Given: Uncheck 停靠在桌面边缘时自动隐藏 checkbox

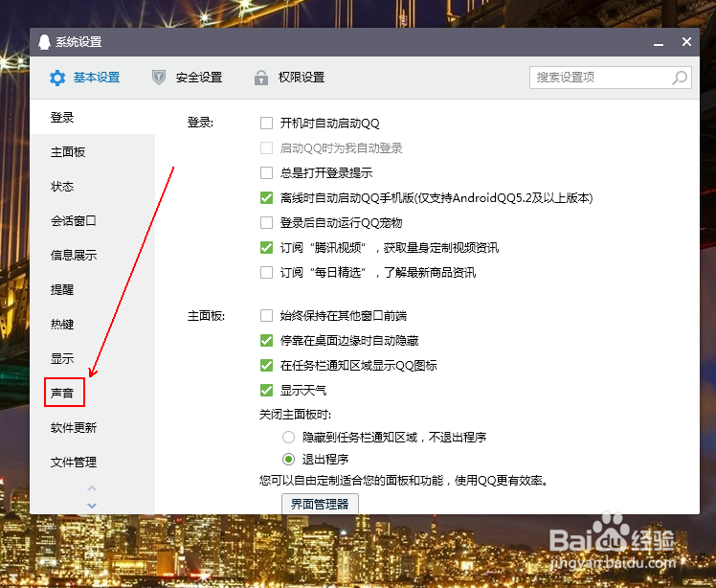Looking at the screenshot, I should [x=266, y=340].
